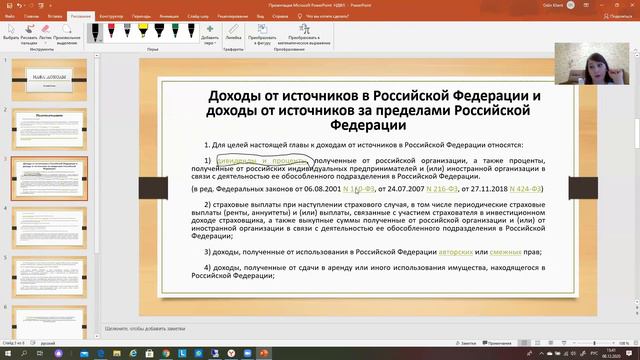Open Zoom app from taskbar

tap(248, 353)
